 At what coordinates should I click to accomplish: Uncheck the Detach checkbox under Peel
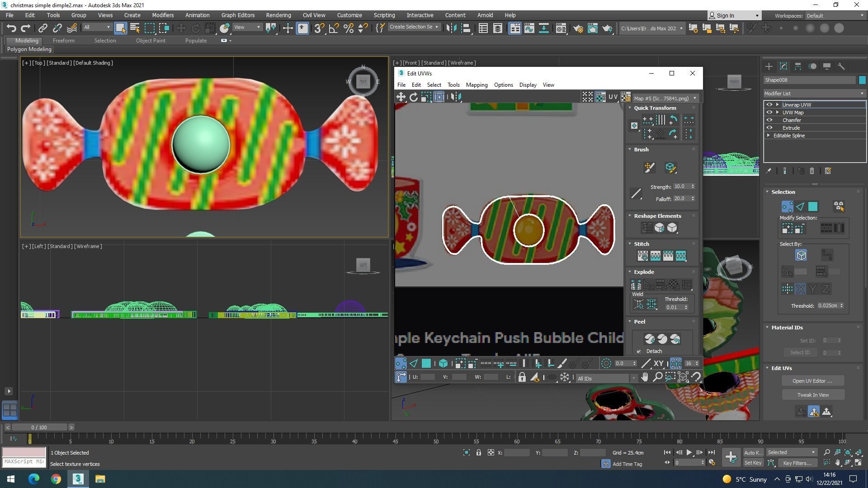[x=639, y=352]
